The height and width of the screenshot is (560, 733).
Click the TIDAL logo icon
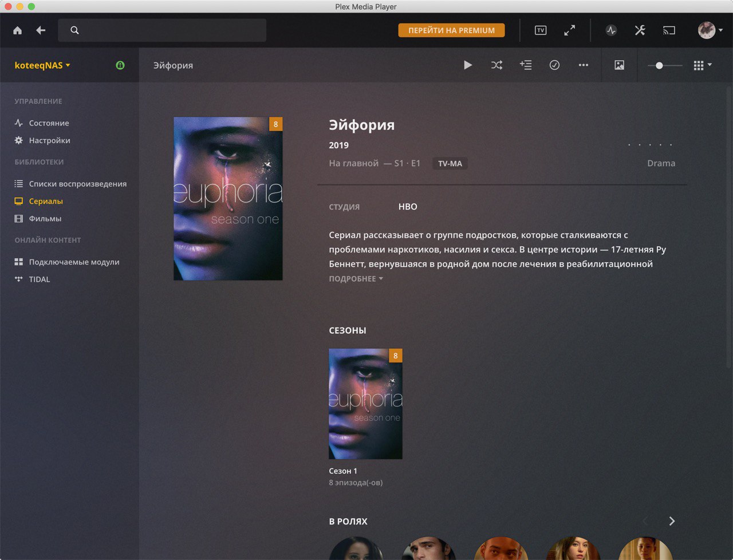tap(19, 279)
